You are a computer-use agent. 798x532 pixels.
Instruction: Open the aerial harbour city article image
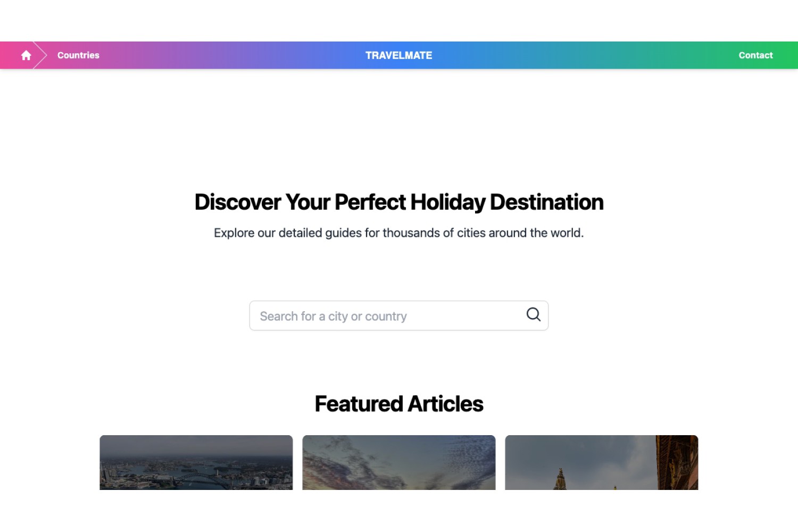(x=196, y=463)
